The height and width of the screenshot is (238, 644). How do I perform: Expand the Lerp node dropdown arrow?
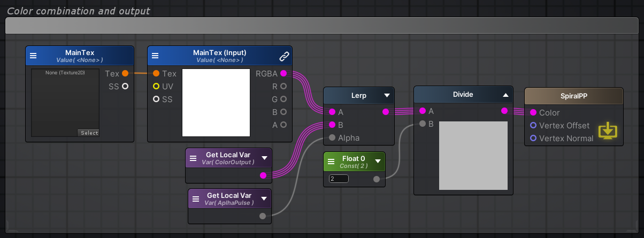[x=387, y=96]
